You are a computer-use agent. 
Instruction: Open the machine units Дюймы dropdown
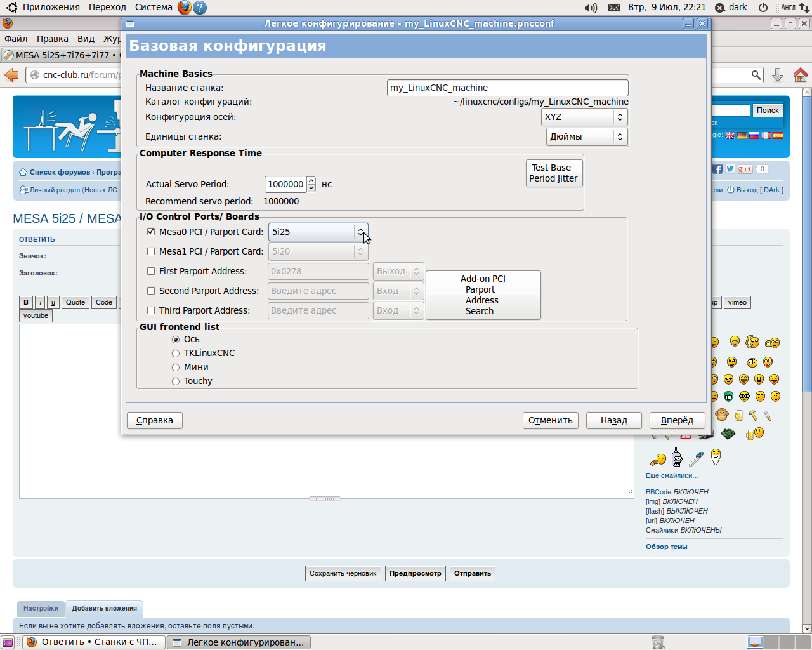pyautogui.click(x=587, y=136)
